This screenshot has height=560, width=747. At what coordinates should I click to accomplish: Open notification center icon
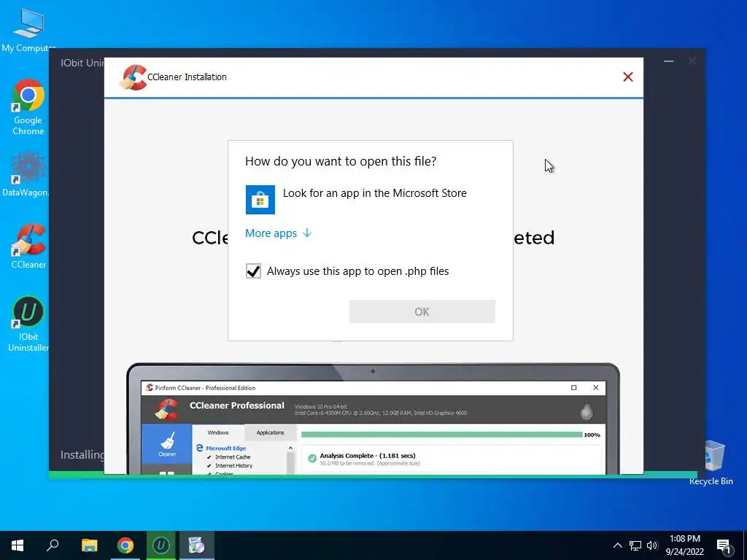[724, 546]
